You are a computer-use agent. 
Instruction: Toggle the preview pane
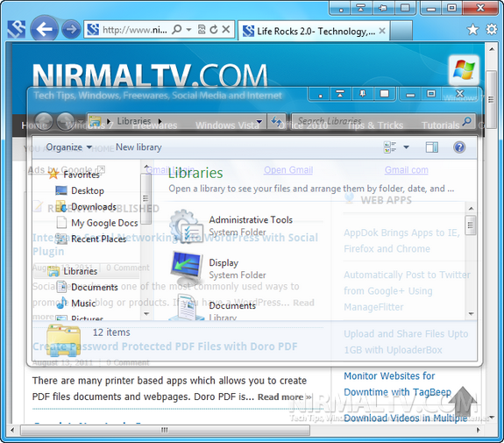point(431,147)
